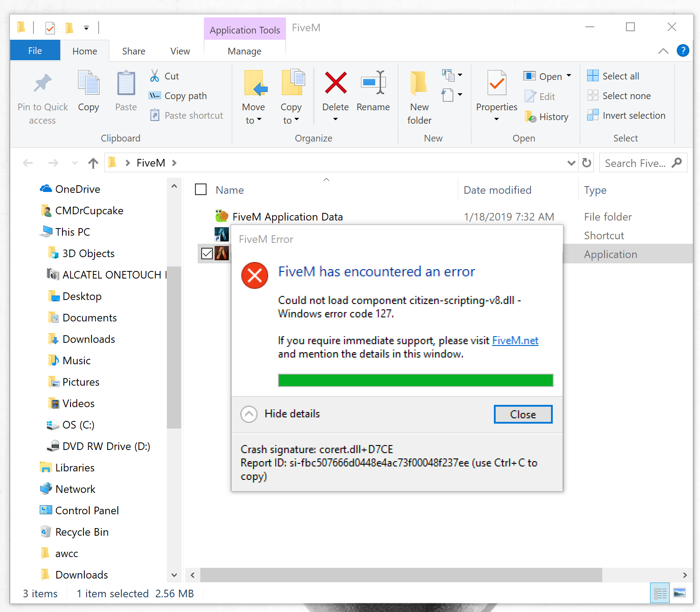This screenshot has height=612, width=700.
Task: Open the recent locations dropdown arrow
Action: tap(75, 163)
